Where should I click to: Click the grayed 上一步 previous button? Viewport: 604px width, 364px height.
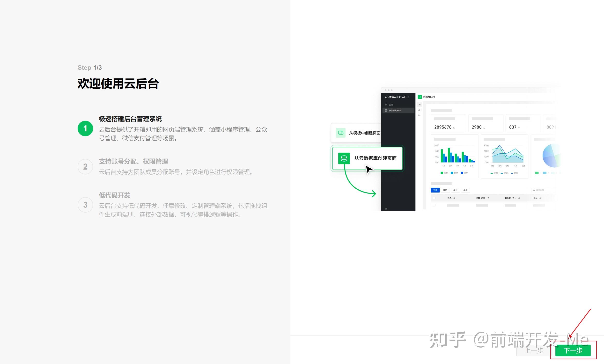coord(534,350)
